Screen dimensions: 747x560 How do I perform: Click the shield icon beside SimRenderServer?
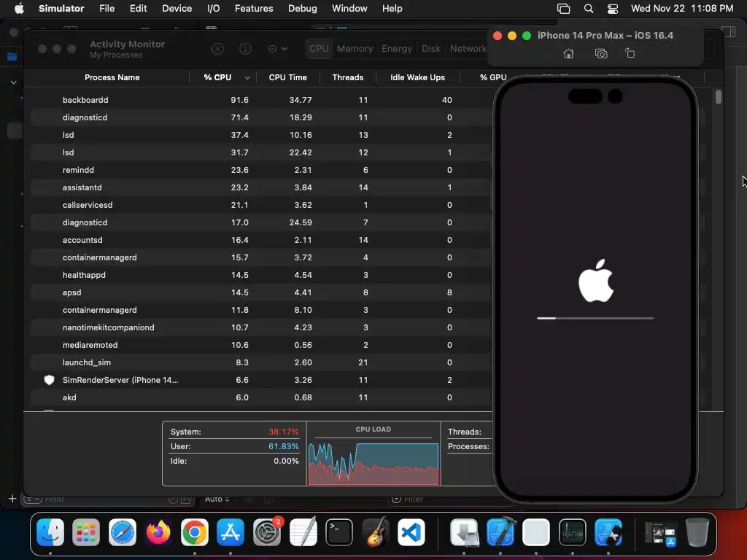[49, 380]
